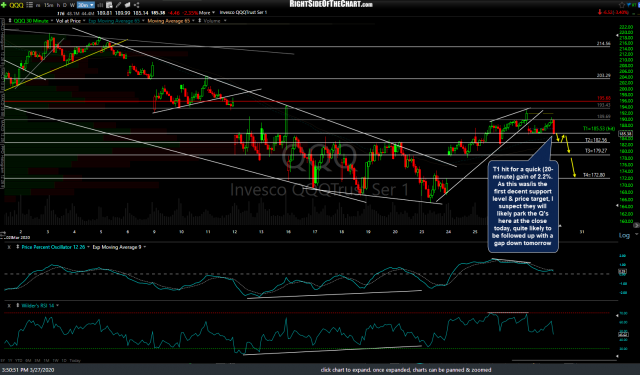Click move handle beside Volume label
The image size is (640, 375).
(200, 20)
